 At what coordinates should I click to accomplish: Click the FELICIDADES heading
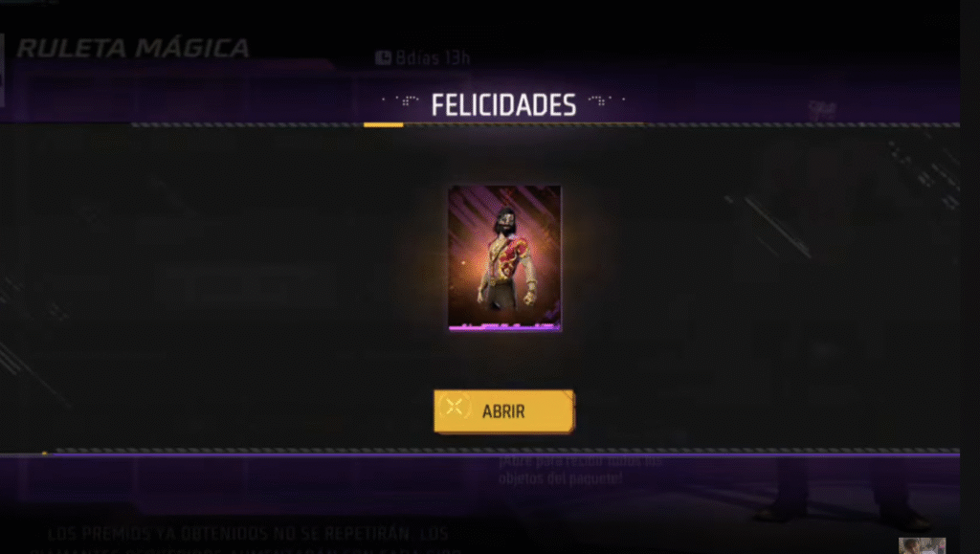pos(503,105)
